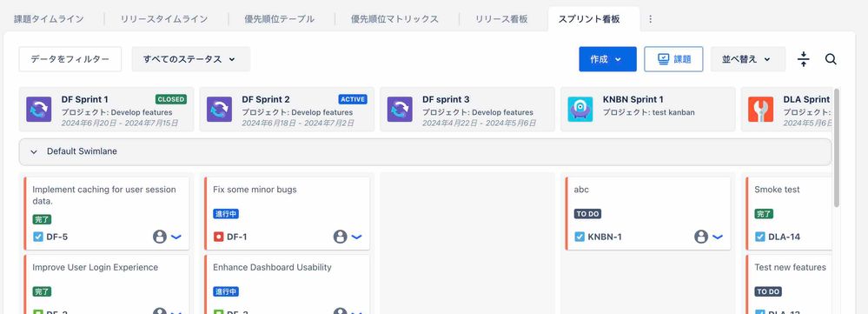Click the vertical board scrollbar
The height and width of the screenshot is (314, 868).
click(836, 147)
